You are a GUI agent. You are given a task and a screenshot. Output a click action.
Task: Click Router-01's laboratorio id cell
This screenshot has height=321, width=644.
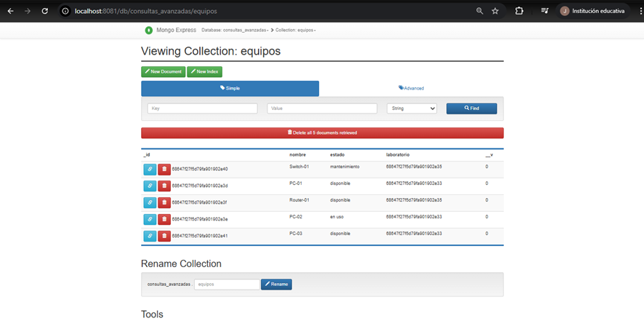point(414,200)
